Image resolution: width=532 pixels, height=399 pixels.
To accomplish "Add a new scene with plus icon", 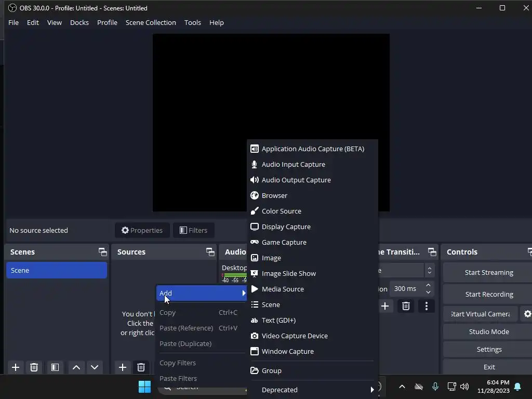I will 16,367.
